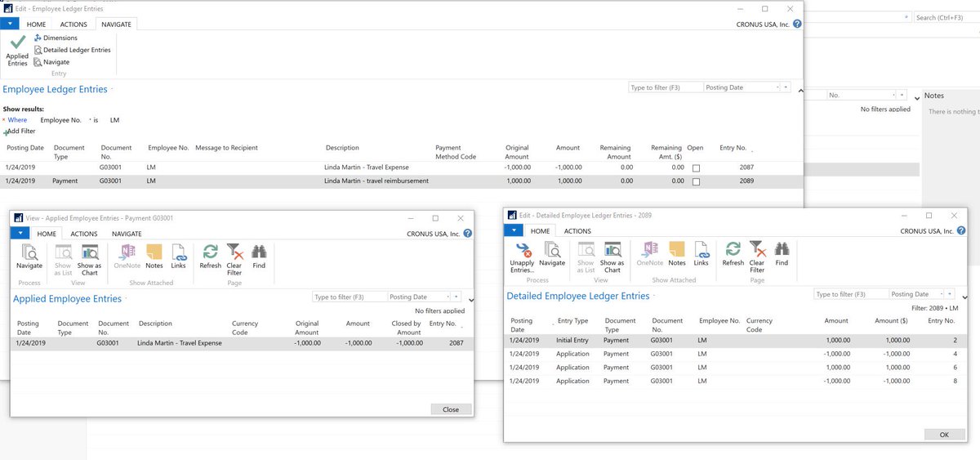Select Linda Martin - Travel Expense row in Applied Entries
980x460 pixels.
point(242,343)
